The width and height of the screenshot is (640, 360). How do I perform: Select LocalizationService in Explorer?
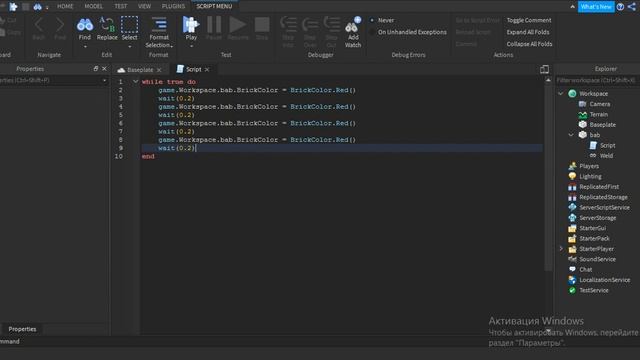pyautogui.click(x=604, y=280)
